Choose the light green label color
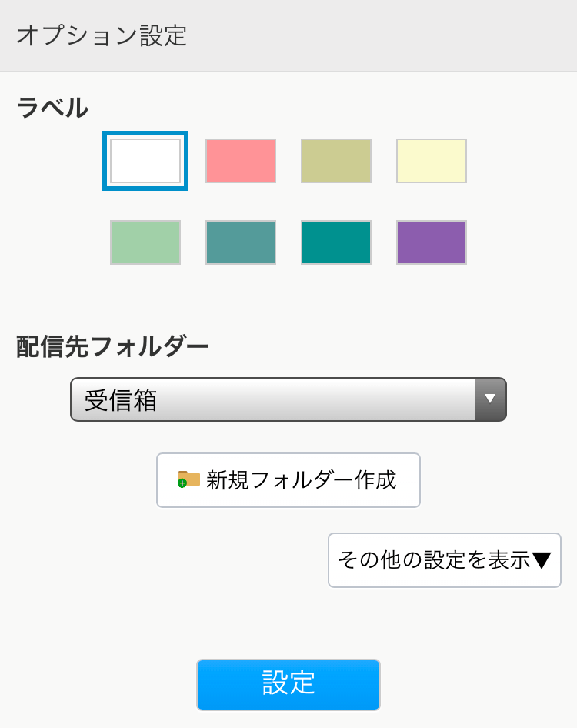Image resolution: width=577 pixels, height=728 pixels. coord(145,242)
